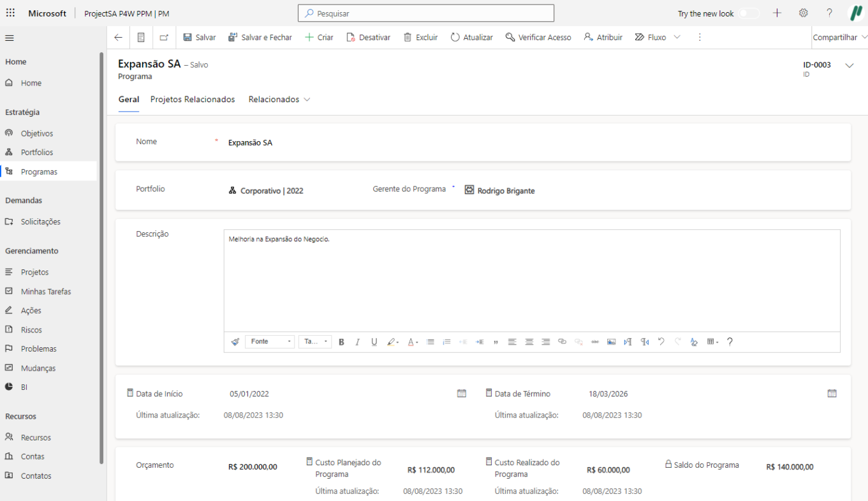Open the font size dropdown
The height and width of the screenshot is (501, 868).
[315, 342]
